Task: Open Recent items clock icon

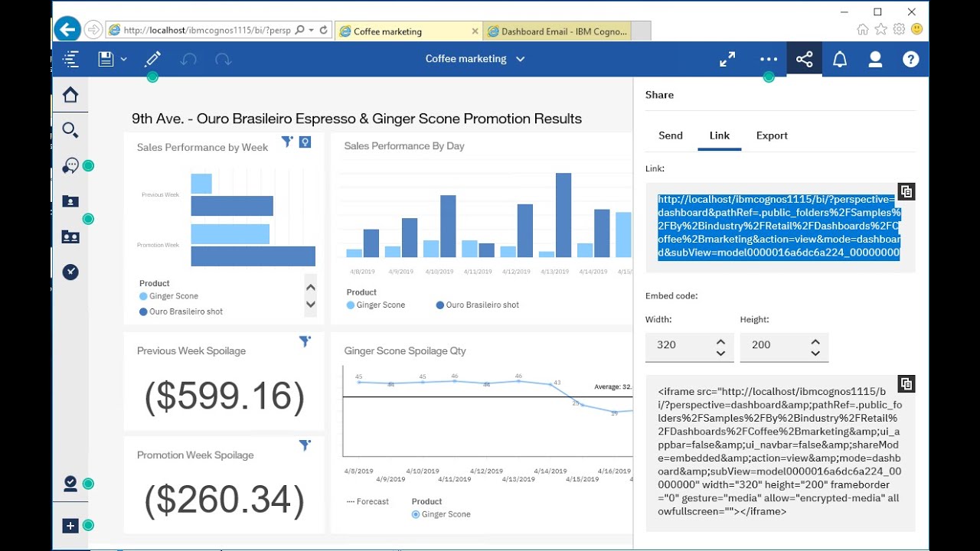Action: pyautogui.click(x=70, y=272)
